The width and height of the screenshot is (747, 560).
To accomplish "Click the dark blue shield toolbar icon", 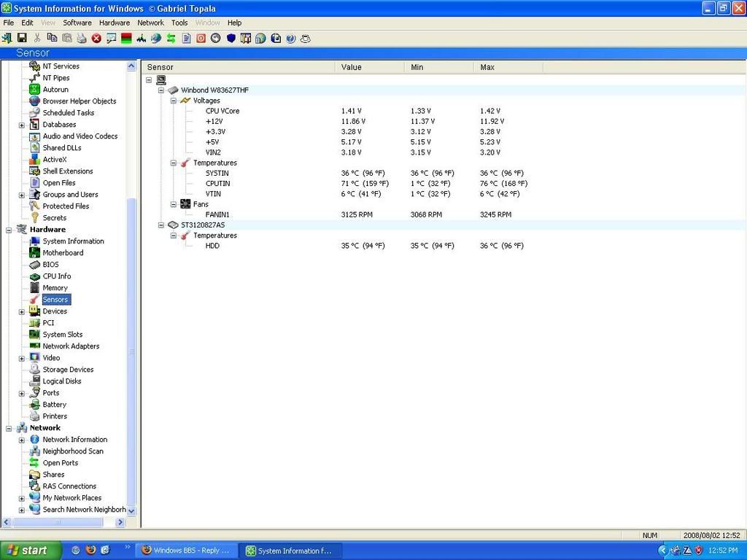I will point(231,39).
